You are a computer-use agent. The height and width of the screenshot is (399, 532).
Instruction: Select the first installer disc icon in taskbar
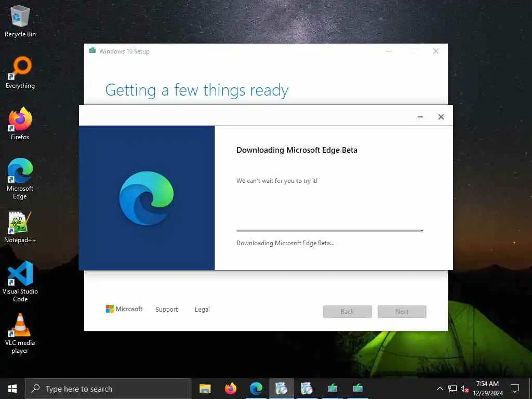tap(281, 389)
